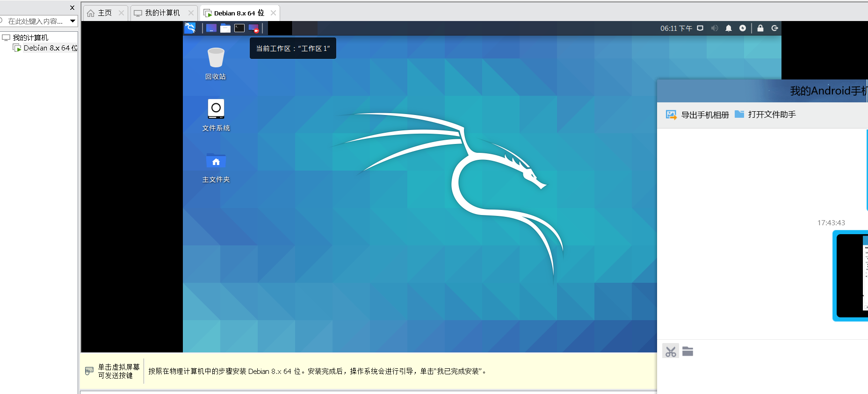Switch to the first workspace in pager

click(280, 28)
